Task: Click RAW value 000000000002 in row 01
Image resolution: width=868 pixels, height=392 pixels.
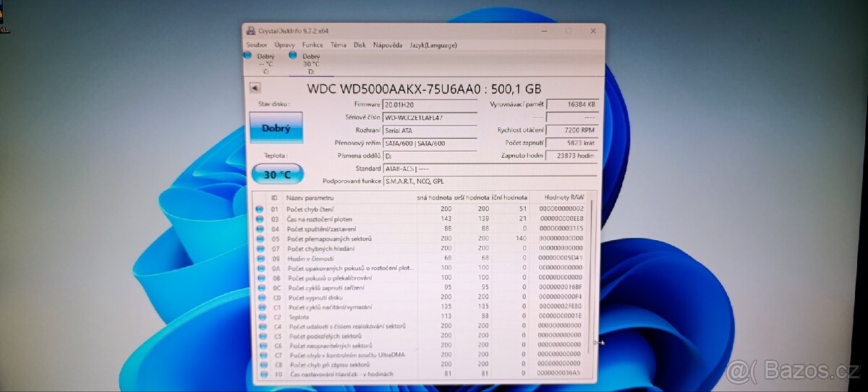Action: pyautogui.click(x=560, y=209)
